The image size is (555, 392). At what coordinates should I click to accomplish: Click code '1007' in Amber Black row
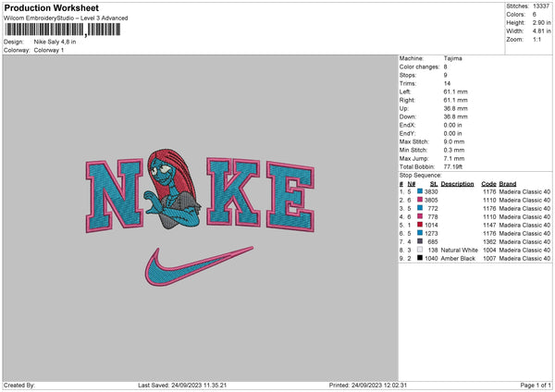pos(489,258)
